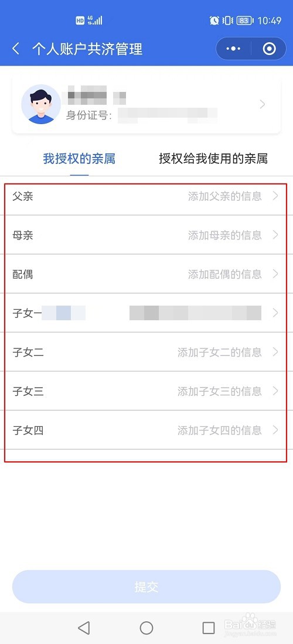Open the mini program three-dots menu
Viewport: 293px width, 644px height.
click(x=233, y=49)
